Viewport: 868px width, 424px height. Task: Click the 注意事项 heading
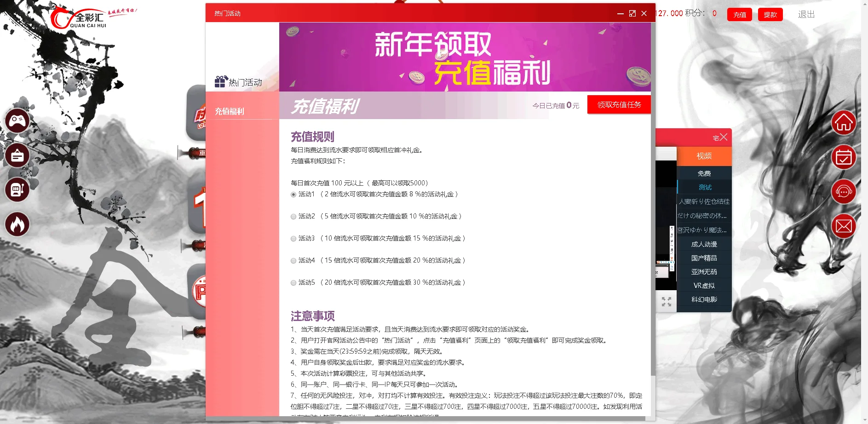[312, 316]
